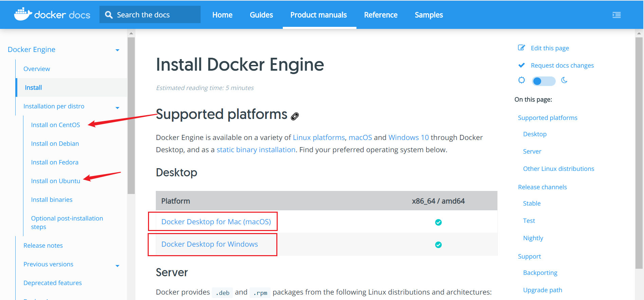
Task: Click the Edit this page pencil icon
Action: click(521, 48)
